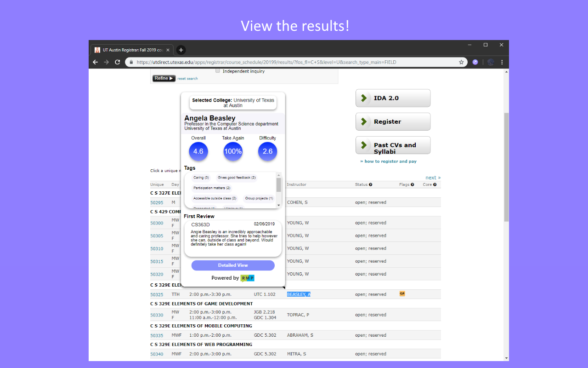This screenshot has width=588, height=368.
Task: Click the Take Again 100% circle
Action: (x=233, y=151)
